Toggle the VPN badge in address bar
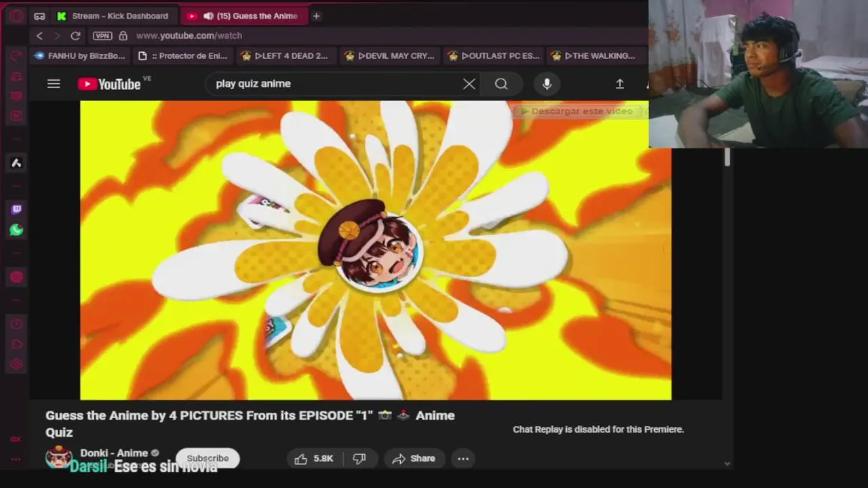This screenshot has height=488, width=868. [x=102, y=35]
